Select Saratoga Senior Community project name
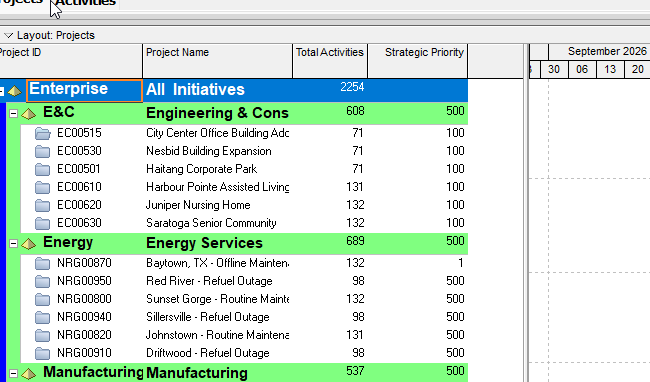Viewport: 650px width, 382px height. [x=211, y=223]
